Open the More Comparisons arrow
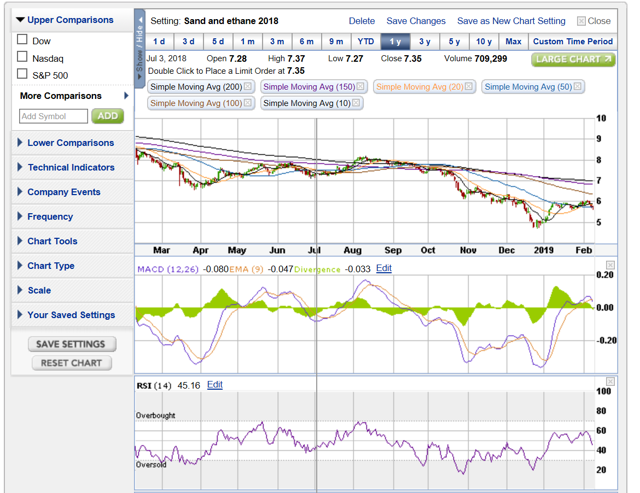This screenshot has width=640, height=493. (x=126, y=95)
